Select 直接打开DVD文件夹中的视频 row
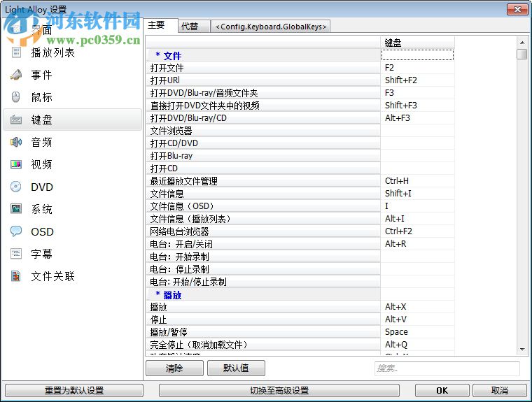This screenshot has width=532, height=402. pyautogui.click(x=263, y=106)
